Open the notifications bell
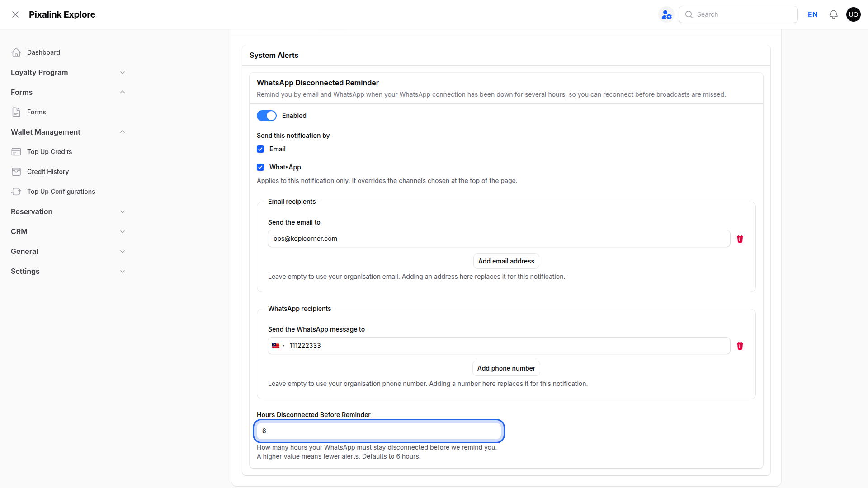This screenshot has width=868, height=488. 834,14
